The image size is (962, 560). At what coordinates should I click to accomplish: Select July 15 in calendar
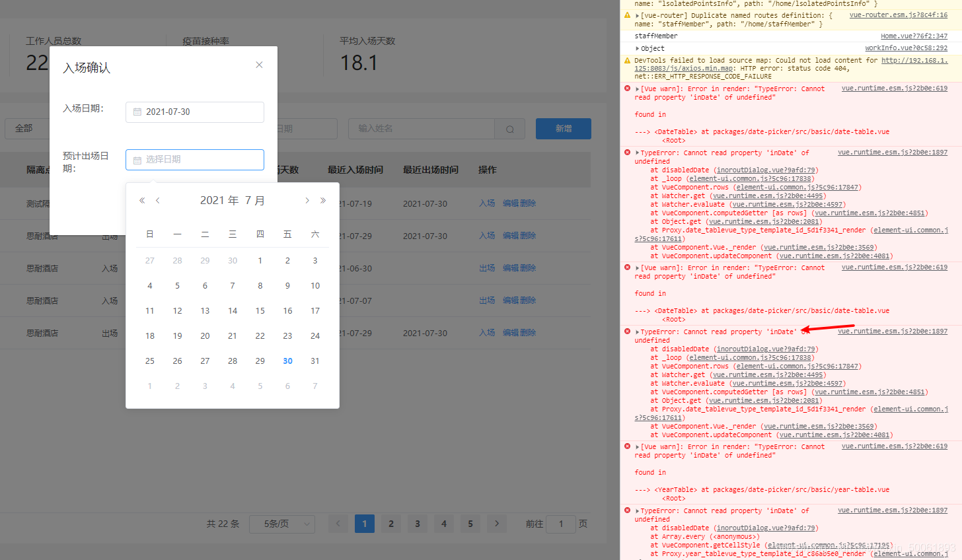(x=260, y=311)
